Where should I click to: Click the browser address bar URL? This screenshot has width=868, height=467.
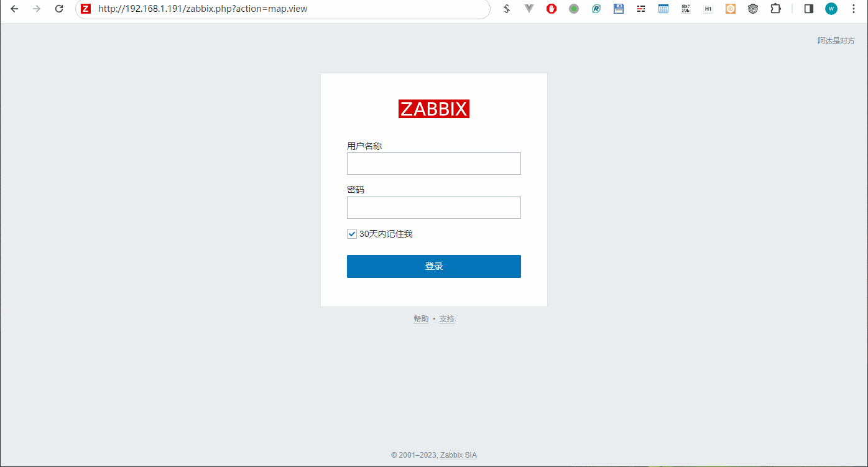[x=203, y=9]
